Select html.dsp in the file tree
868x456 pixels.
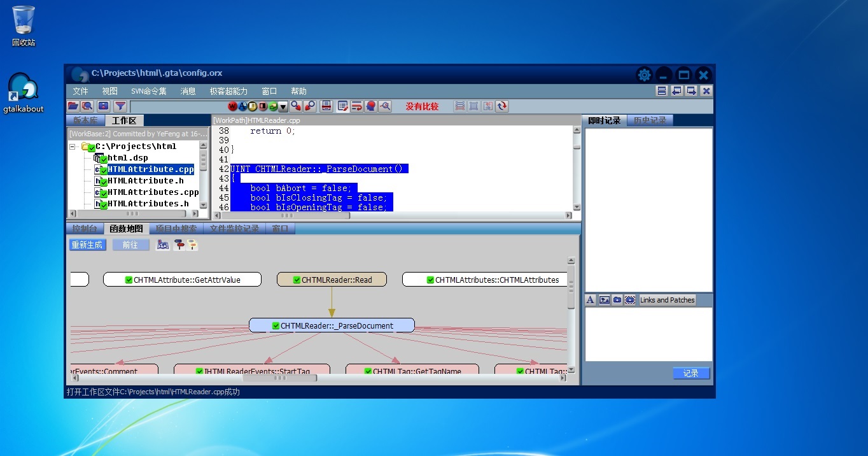click(x=127, y=158)
